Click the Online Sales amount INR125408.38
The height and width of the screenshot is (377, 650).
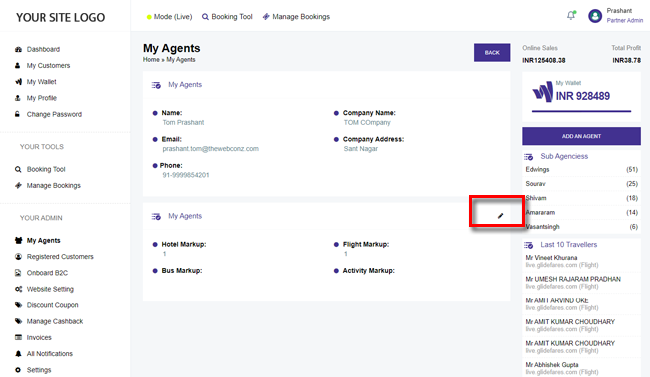pyautogui.click(x=543, y=61)
